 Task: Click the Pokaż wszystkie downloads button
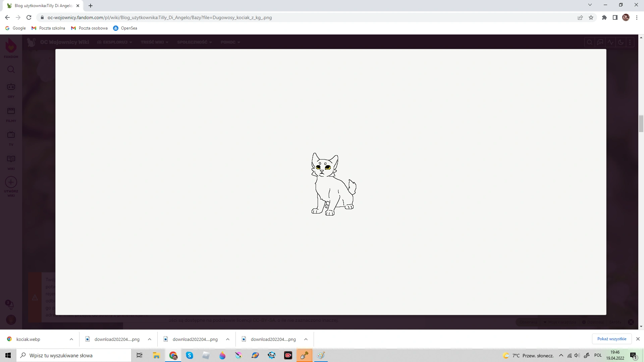[611, 339]
